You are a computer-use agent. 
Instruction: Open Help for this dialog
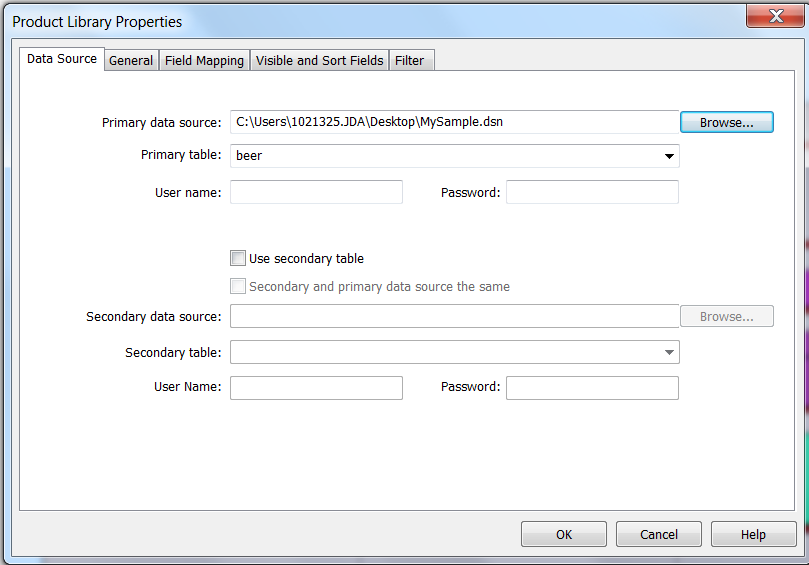pos(753,534)
